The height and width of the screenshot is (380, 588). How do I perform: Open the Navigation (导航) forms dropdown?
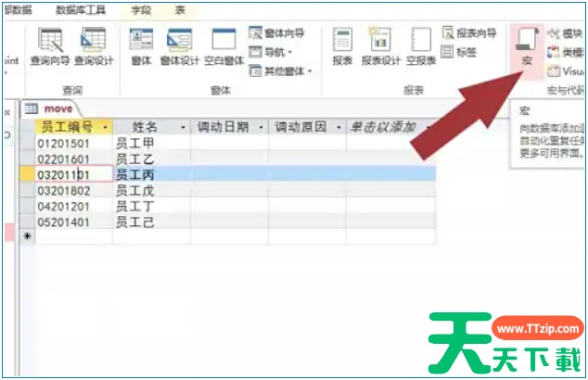tap(271, 52)
